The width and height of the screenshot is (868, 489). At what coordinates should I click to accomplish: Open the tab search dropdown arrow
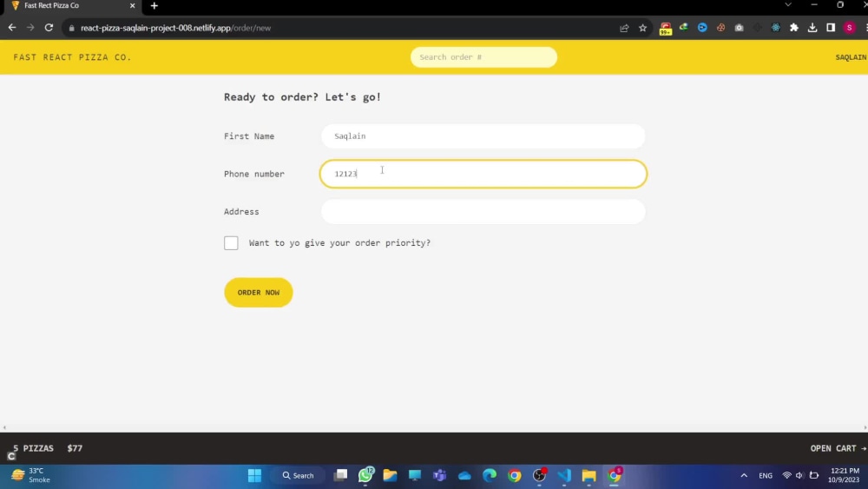pyautogui.click(x=788, y=5)
